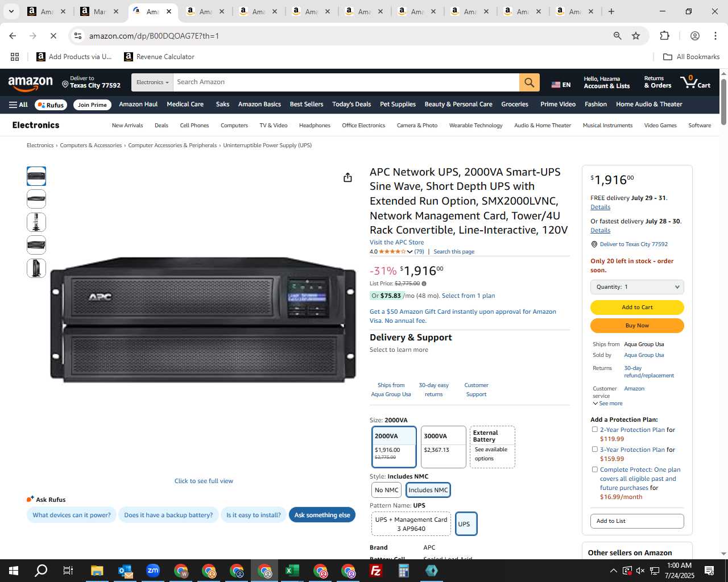This screenshot has height=582, width=728.
Task: Expand Account & Lists menu
Action: pyautogui.click(x=606, y=82)
